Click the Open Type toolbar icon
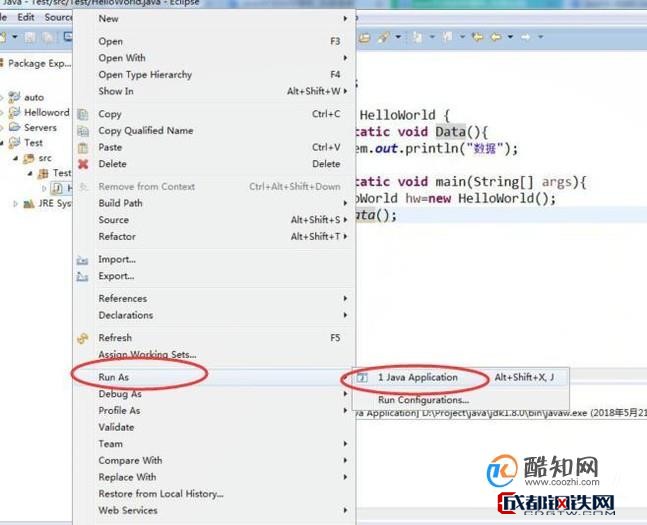This screenshot has width=647, height=525. (x=364, y=38)
